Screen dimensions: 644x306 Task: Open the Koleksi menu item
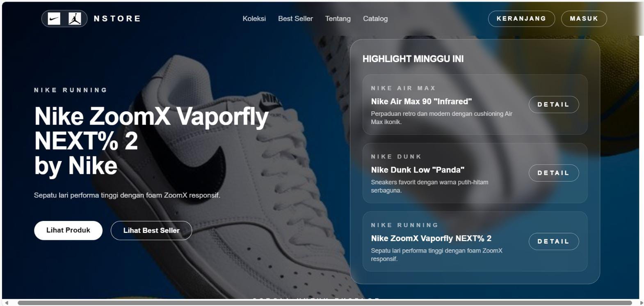(254, 18)
